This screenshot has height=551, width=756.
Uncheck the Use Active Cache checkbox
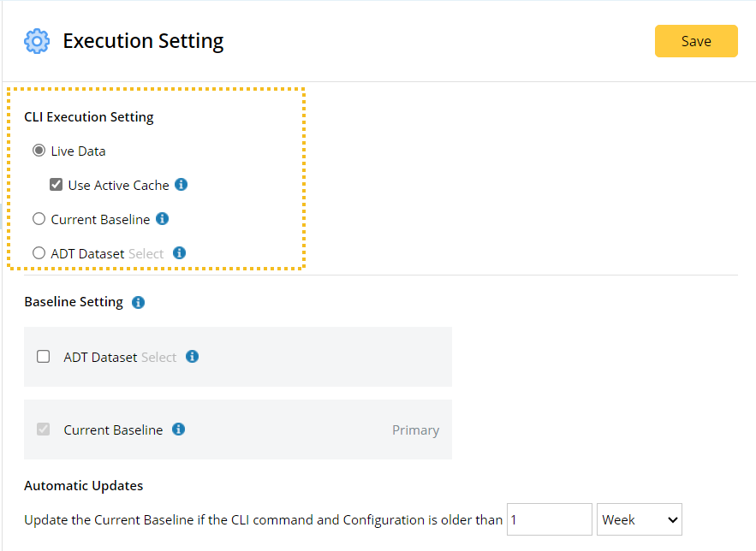[x=57, y=185]
